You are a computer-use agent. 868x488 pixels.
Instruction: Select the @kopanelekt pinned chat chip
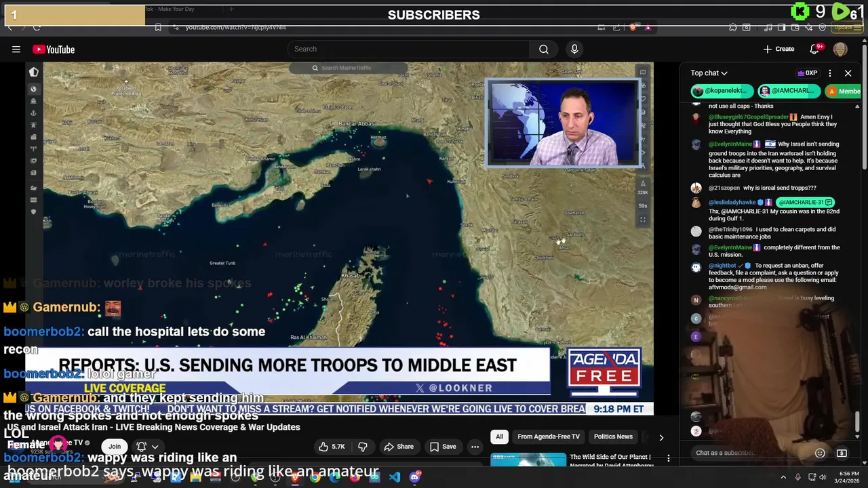click(x=722, y=91)
